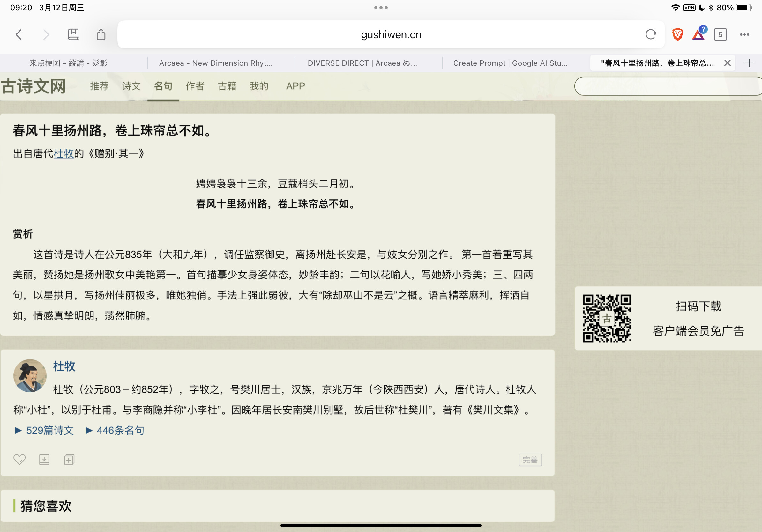Close the current 春风十里扬州路 tab
The image size is (762, 532).
(727, 63)
